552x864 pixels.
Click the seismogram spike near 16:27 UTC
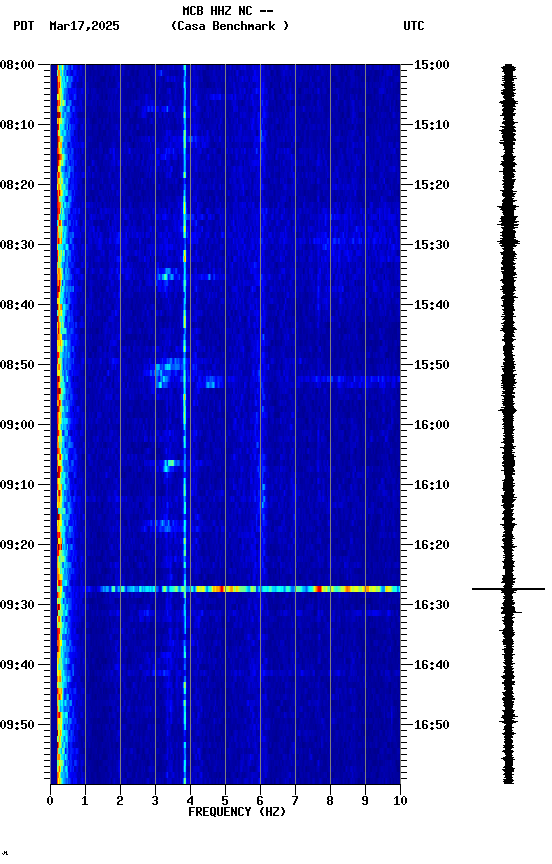508,589
